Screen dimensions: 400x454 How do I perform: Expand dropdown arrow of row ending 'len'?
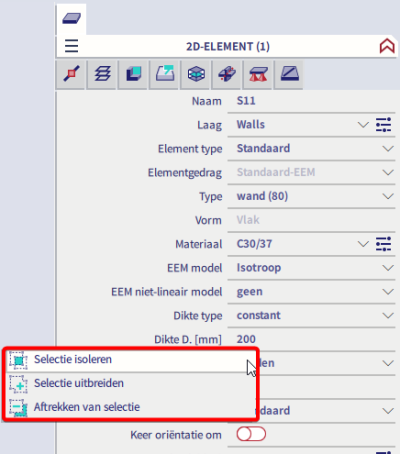pyautogui.click(x=388, y=363)
